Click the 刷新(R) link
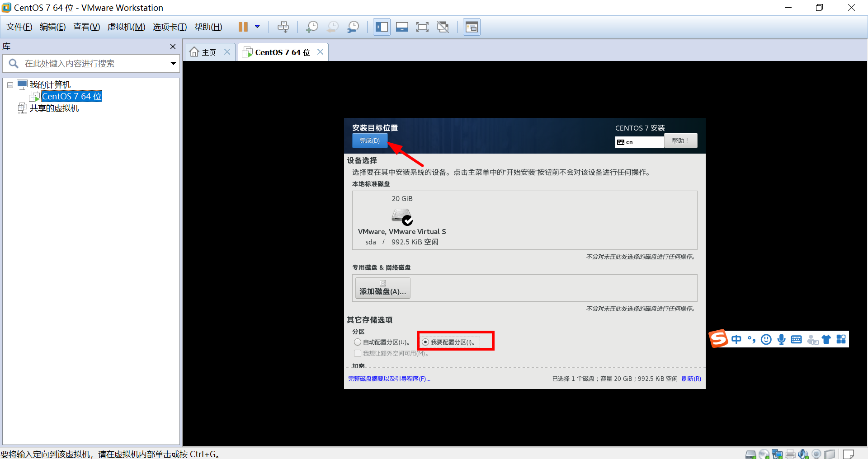Viewport: 868px width, 459px height. point(691,379)
